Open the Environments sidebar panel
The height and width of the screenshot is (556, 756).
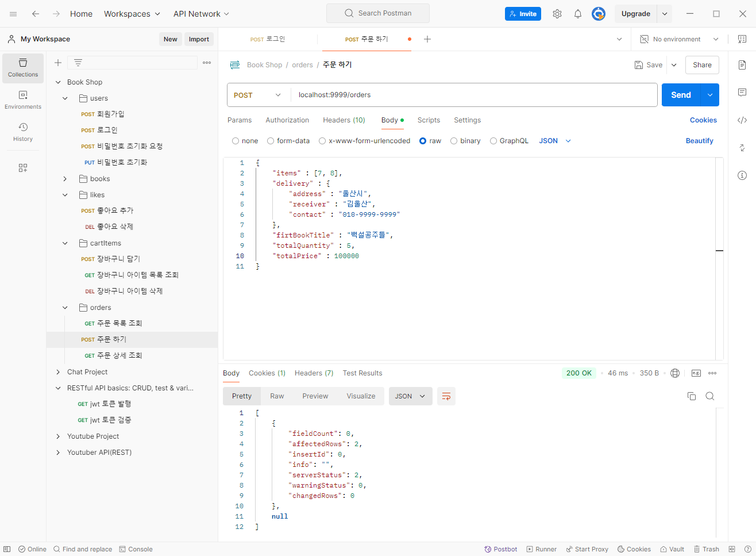click(x=23, y=100)
